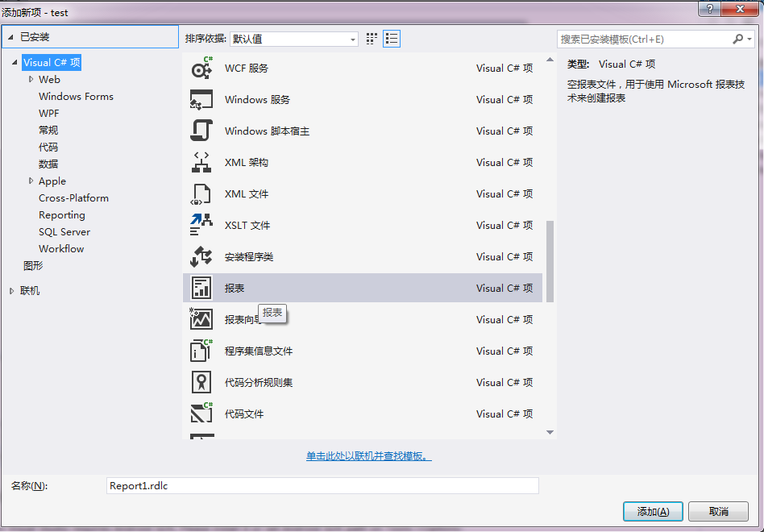Select the 程序集信息文件 template icon
This screenshot has height=532, width=764.
pos(201,351)
